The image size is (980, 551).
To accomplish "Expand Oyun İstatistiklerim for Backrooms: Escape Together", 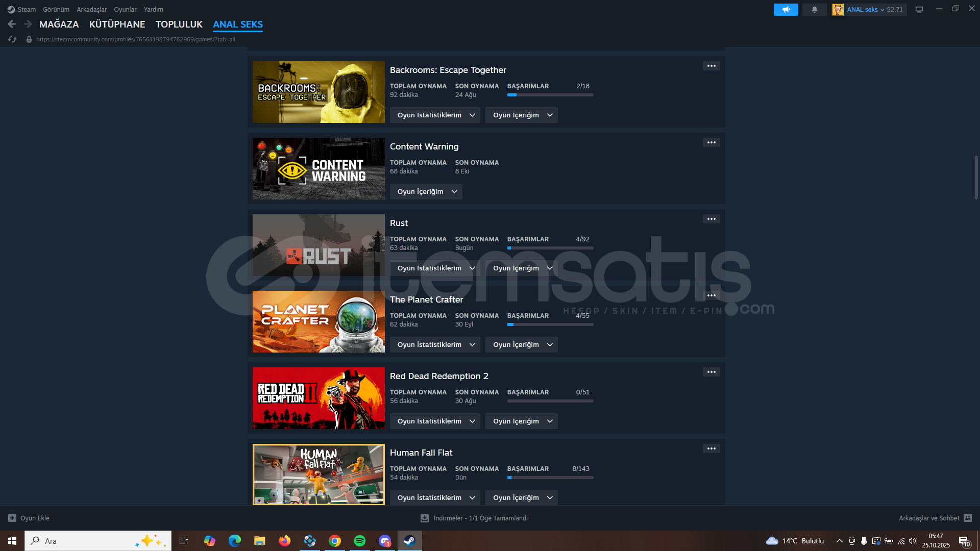I will coord(435,115).
